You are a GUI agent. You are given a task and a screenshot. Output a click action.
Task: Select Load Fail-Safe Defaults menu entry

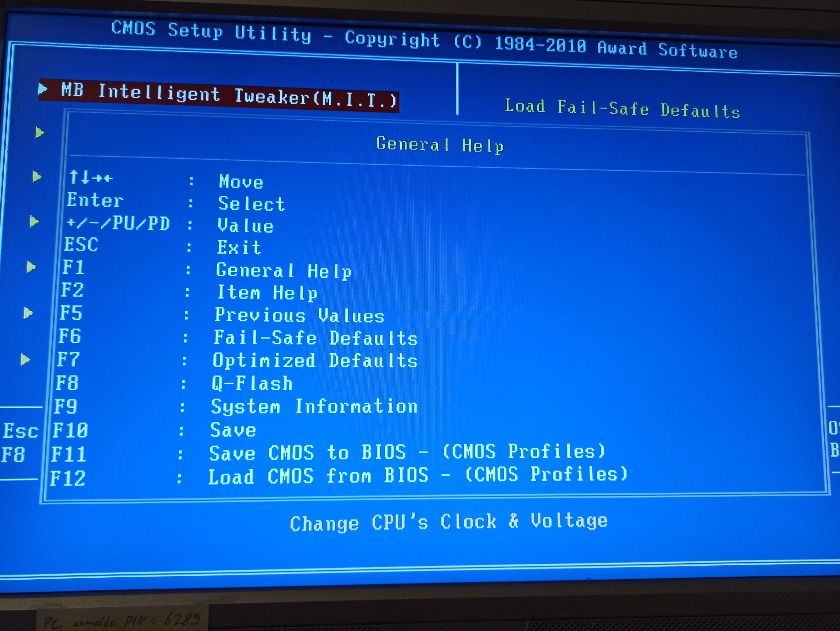click(622, 109)
